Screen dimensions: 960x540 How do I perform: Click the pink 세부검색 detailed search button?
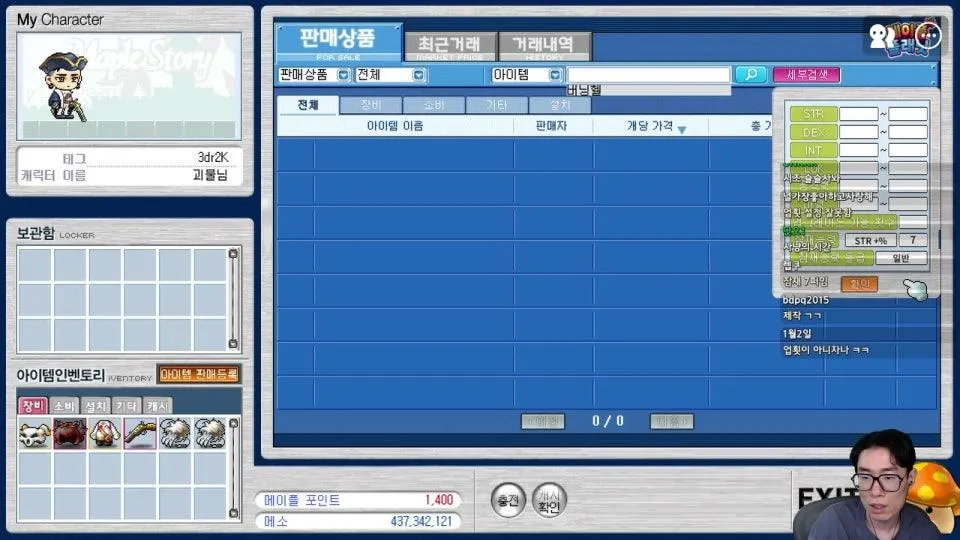pos(806,75)
